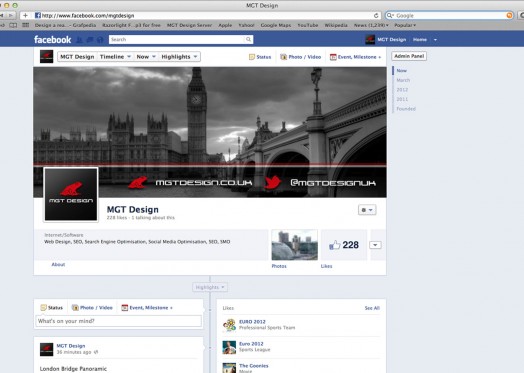Click the search magnifier icon in Facebook bar

coord(248,39)
